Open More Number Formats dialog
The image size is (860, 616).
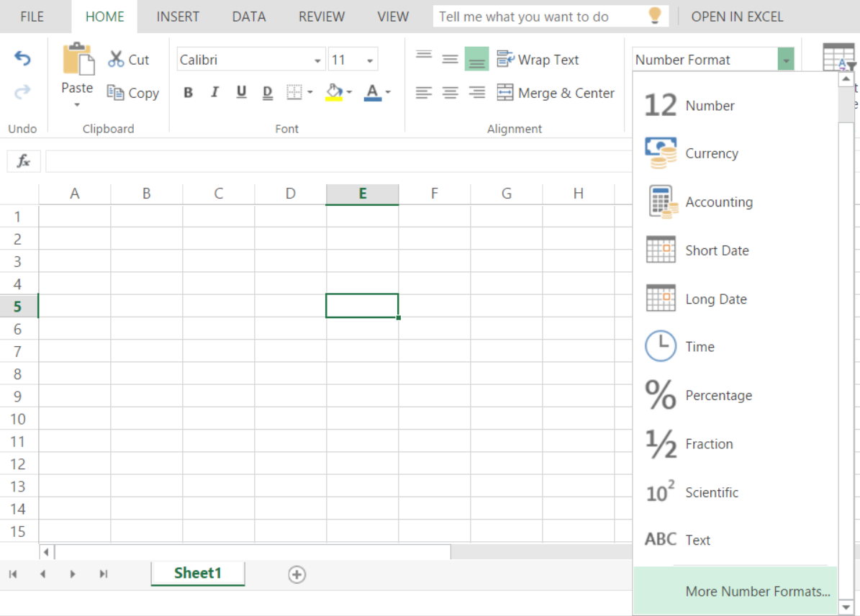tap(757, 591)
